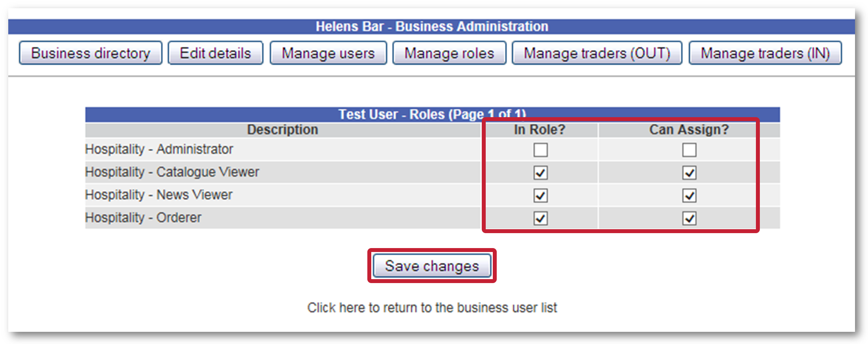868x344 pixels.
Task: Click the Can Assign column header
Action: click(689, 129)
